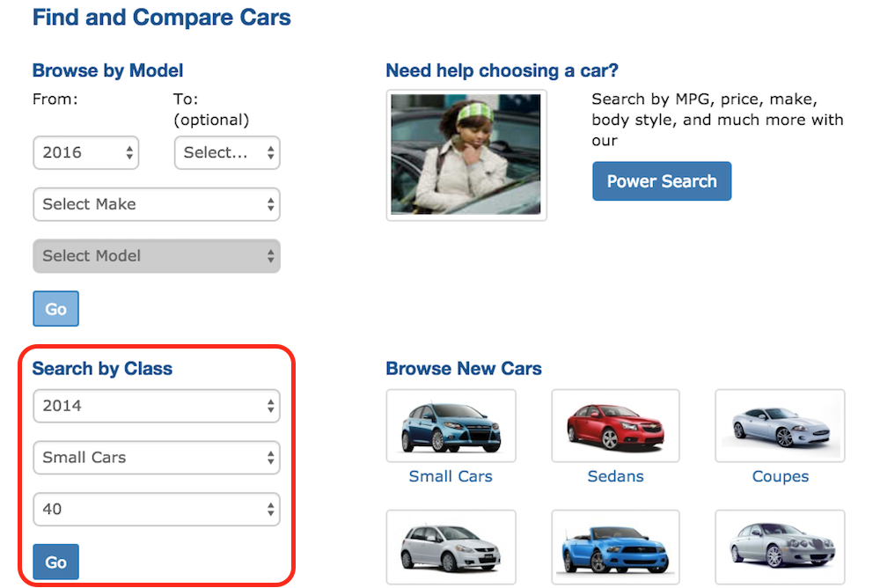The height and width of the screenshot is (588, 880).
Task: Open the disabled Select Model dropdown
Action: pyautogui.click(x=157, y=255)
